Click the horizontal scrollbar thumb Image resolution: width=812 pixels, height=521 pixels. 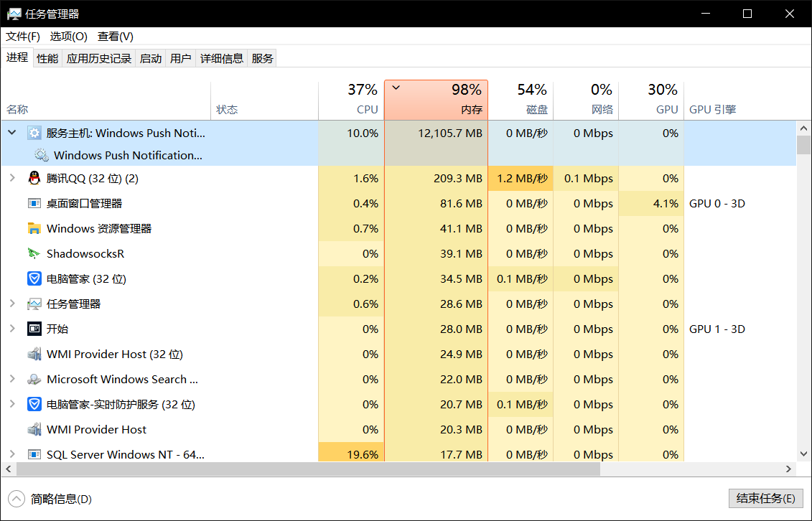click(x=308, y=469)
